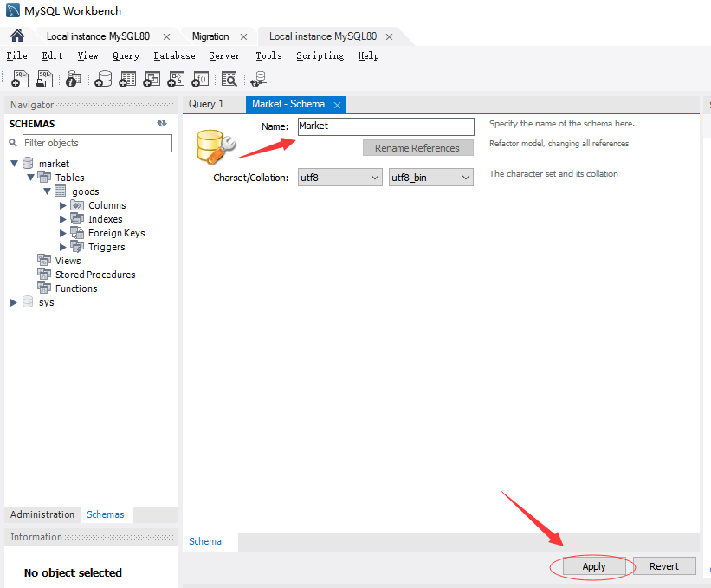This screenshot has width=711, height=588.
Task: Open object inspector info icon
Action: [73, 79]
